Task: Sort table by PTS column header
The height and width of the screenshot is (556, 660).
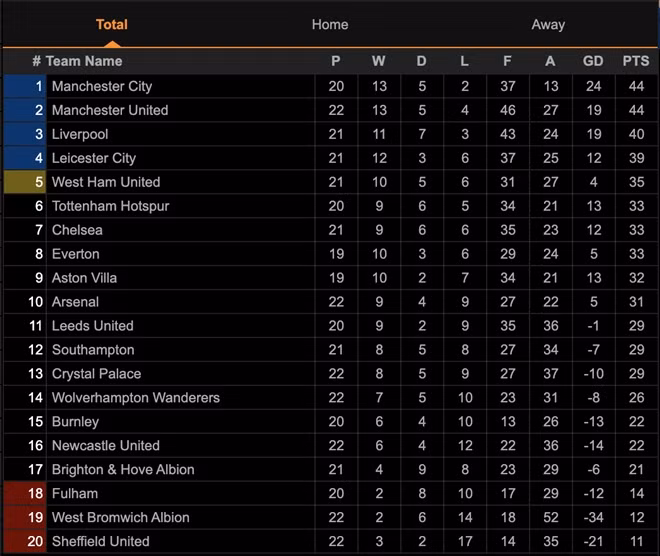Action: click(635, 61)
